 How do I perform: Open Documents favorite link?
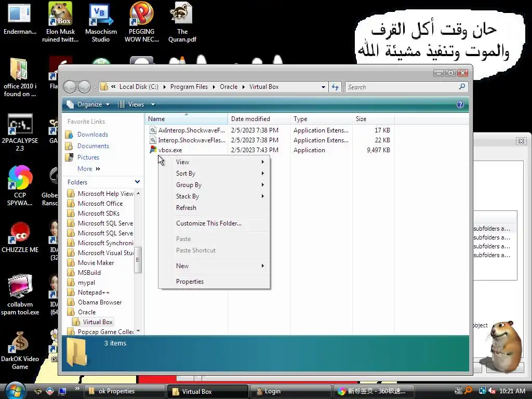point(93,146)
